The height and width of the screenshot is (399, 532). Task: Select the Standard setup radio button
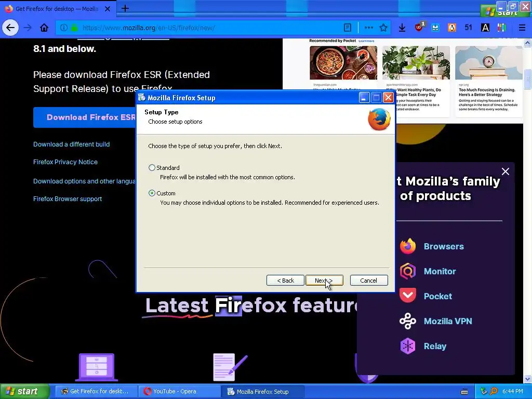[x=152, y=168]
